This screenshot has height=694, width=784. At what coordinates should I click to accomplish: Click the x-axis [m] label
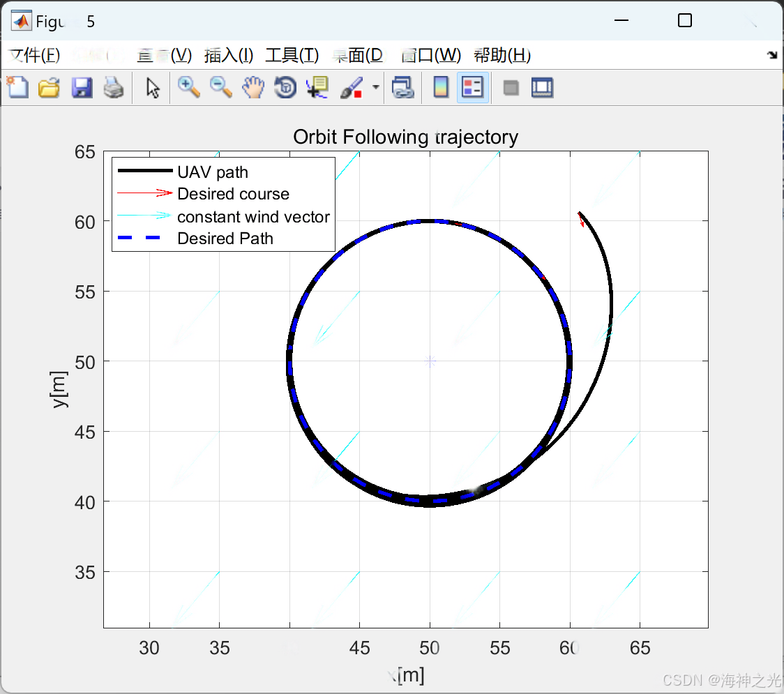tap(407, 675)
